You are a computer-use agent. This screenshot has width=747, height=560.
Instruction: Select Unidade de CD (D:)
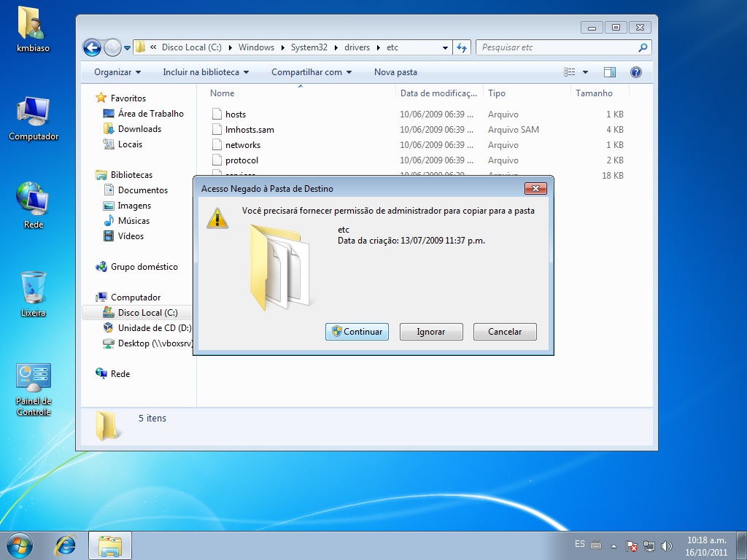(155, 327)
